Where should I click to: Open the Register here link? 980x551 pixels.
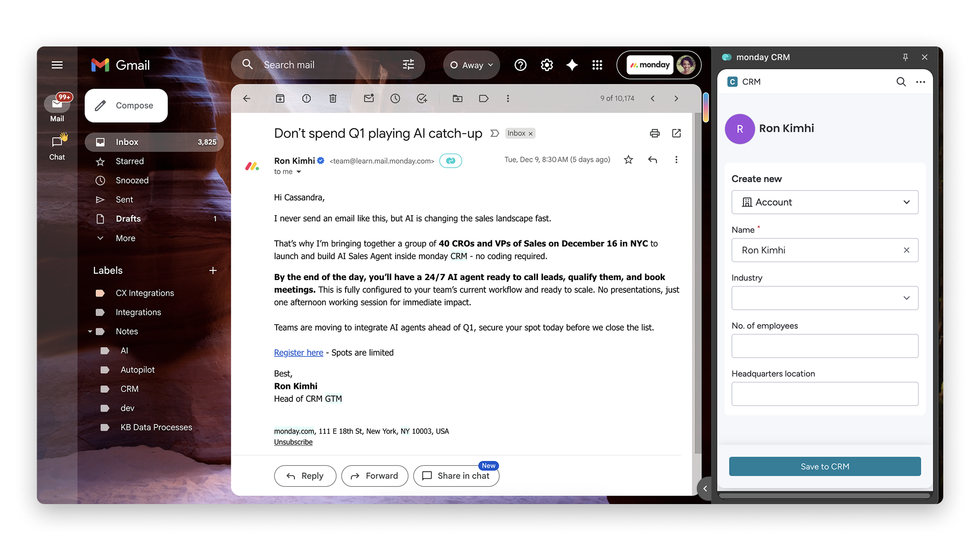(x=299, y=353)
